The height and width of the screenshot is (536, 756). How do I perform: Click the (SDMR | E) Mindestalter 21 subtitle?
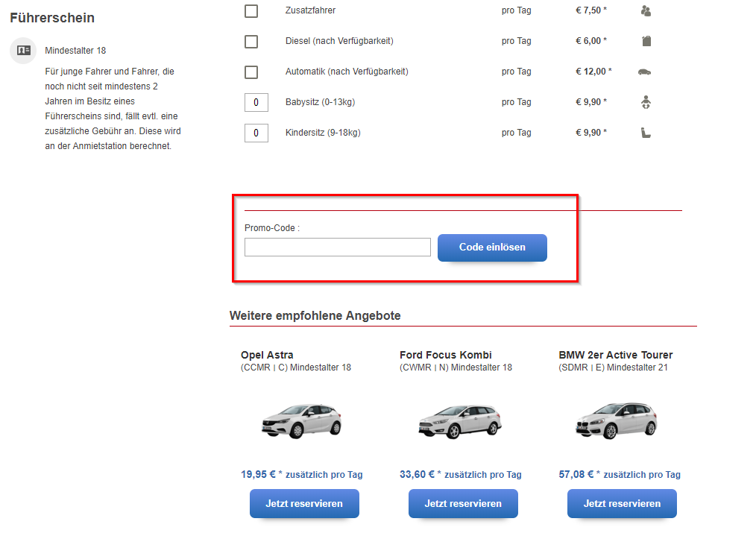[x=614, y=368]
